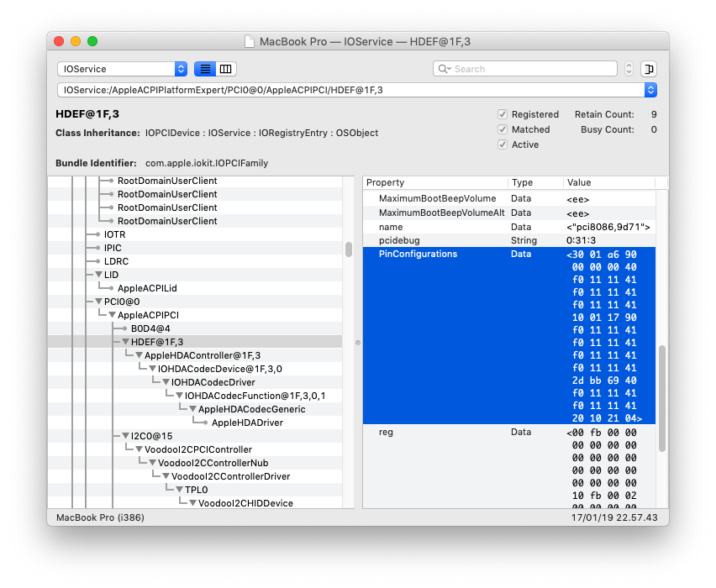Switch to column browser view

coord(225,69)
